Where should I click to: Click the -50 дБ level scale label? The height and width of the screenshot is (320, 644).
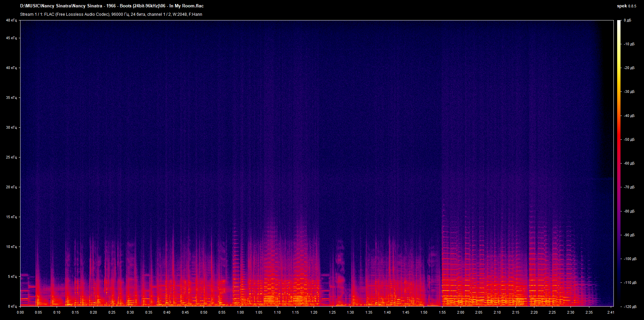[629, 140]
